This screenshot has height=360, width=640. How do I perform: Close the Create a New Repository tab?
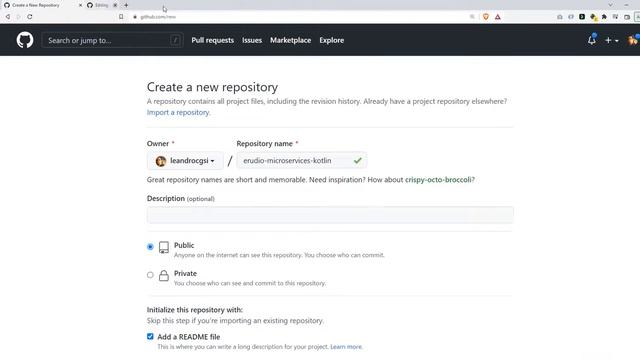pyautogui.click(x=80, y=5)
